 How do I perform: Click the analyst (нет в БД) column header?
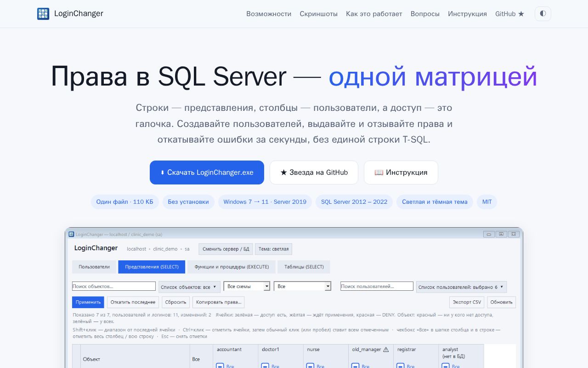[453, 353]
